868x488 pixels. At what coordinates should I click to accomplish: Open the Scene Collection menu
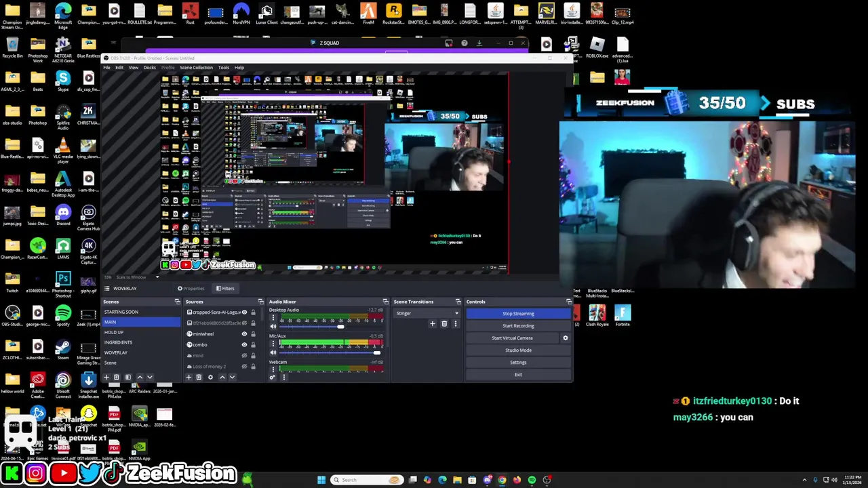coord(196,68)
